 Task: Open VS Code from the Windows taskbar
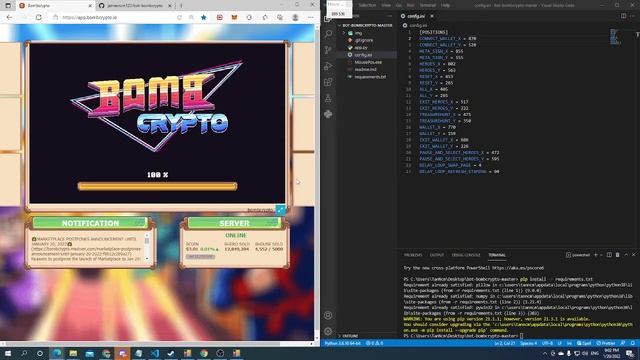tap(155, 353)
